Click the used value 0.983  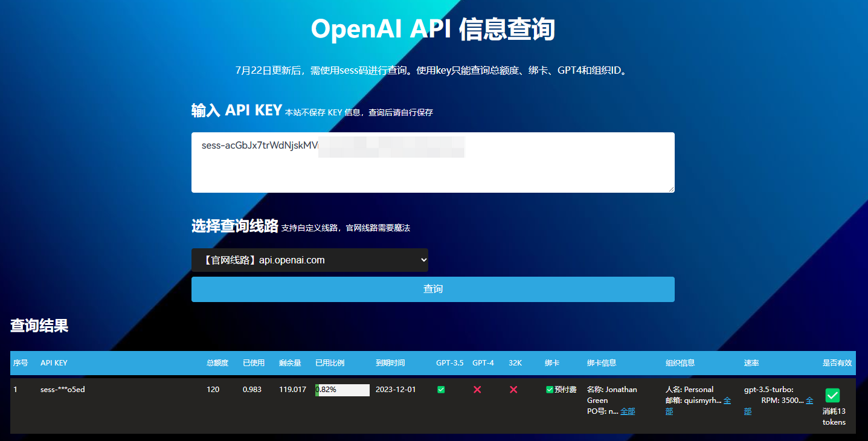point(252,390)
